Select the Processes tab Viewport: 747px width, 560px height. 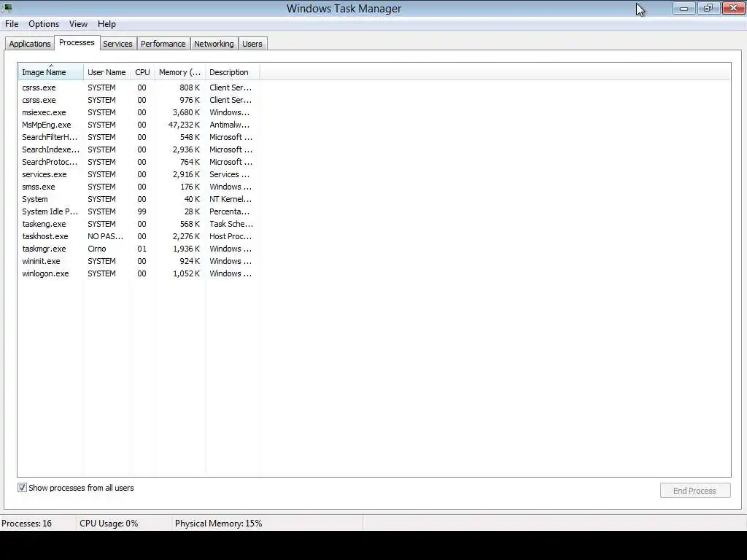(77, 42)
